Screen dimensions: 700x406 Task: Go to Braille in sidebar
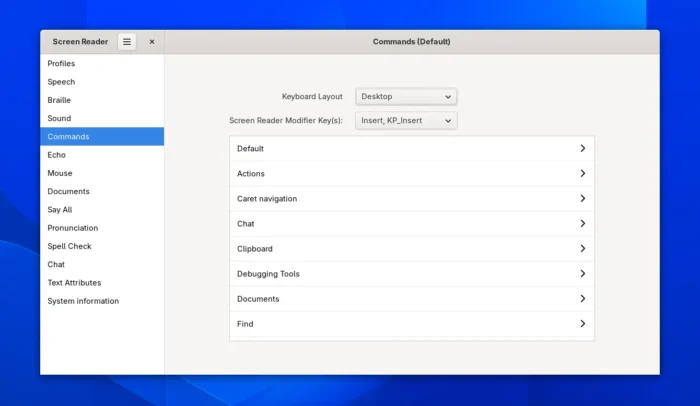[59, 100]
